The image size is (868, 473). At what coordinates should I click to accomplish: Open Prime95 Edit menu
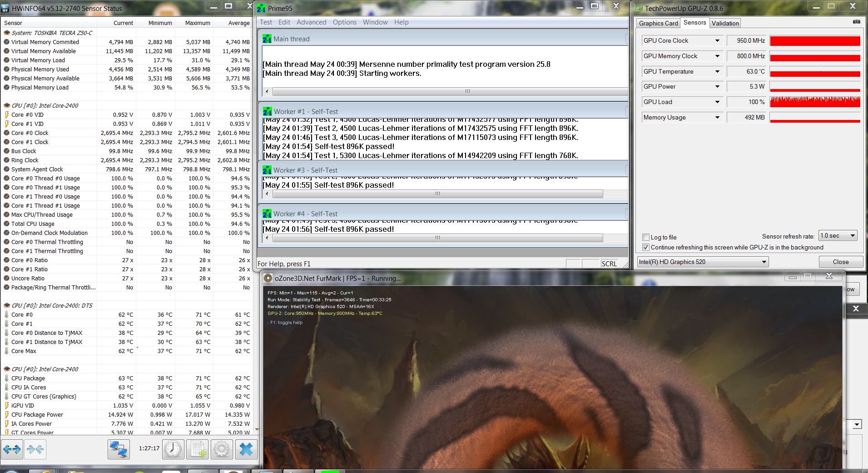(284, 22)
